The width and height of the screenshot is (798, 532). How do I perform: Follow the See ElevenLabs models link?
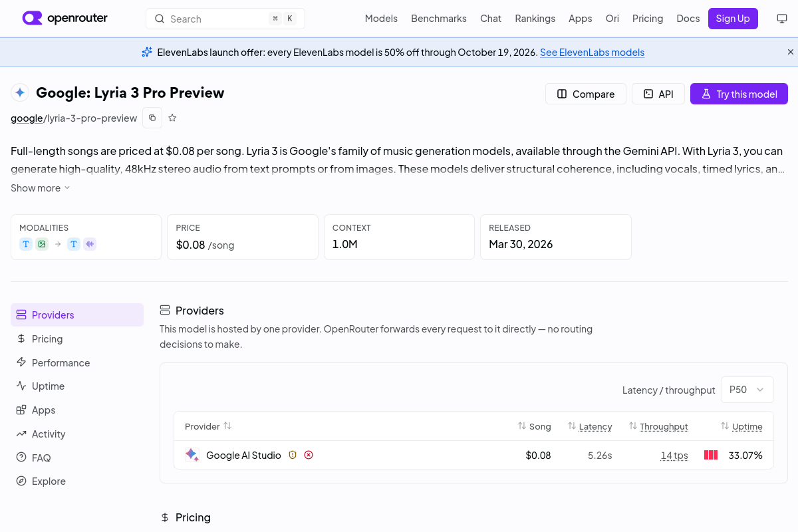(x=592, y=52)
